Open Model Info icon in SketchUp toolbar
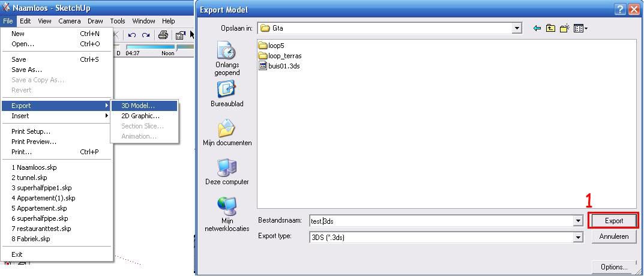Viewport: 644px width, 276px height. click(180, 35)
